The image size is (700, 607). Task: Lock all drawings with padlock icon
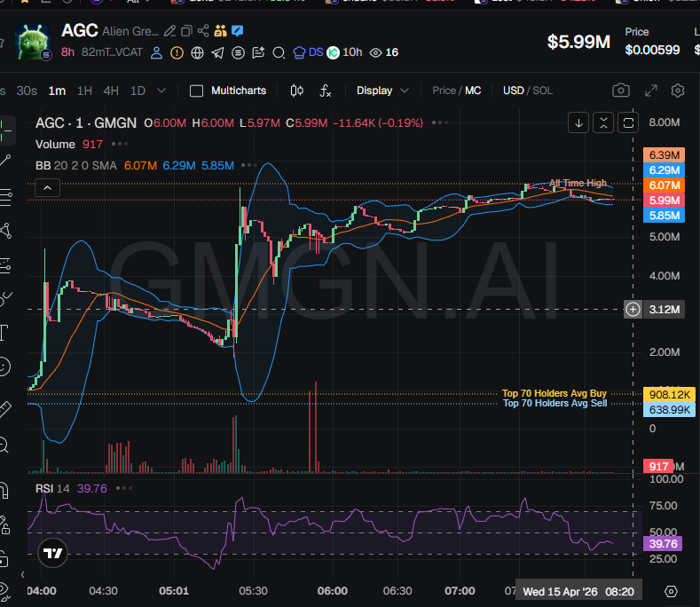pos(4,559)
